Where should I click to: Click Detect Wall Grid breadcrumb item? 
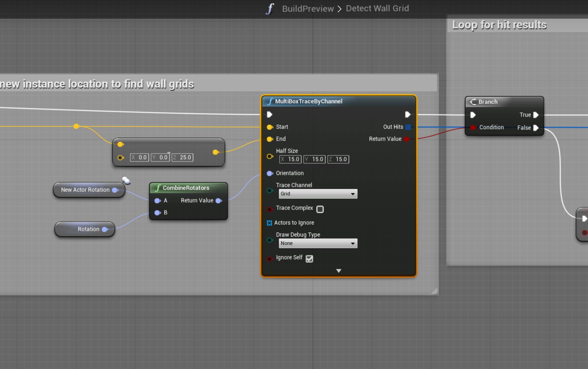(377, 9)
